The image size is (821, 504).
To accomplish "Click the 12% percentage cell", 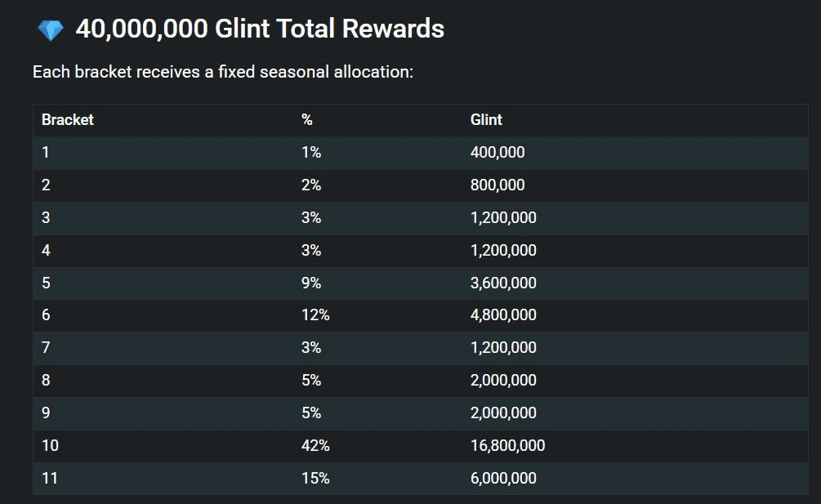I will (x=315, y=315).
